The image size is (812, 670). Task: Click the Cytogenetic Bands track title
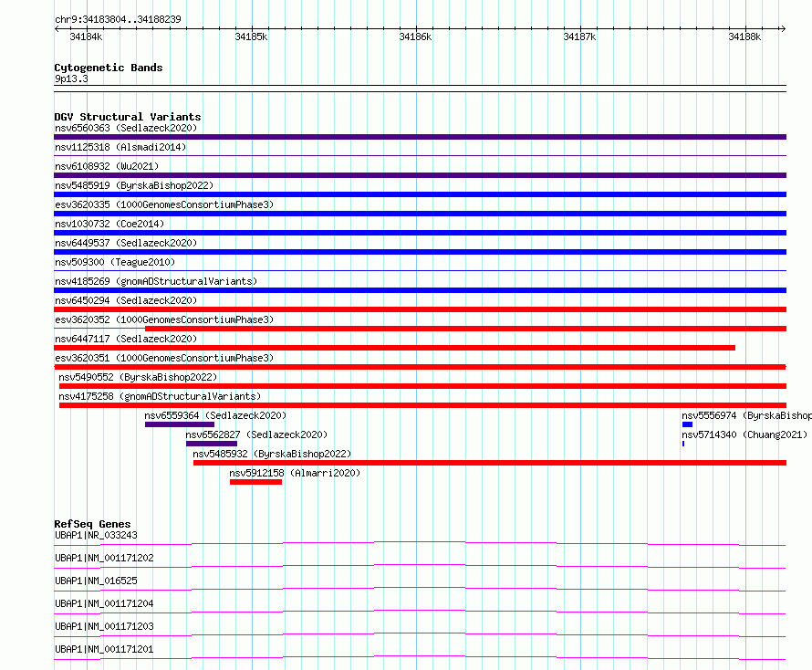[x=109, y=68]
